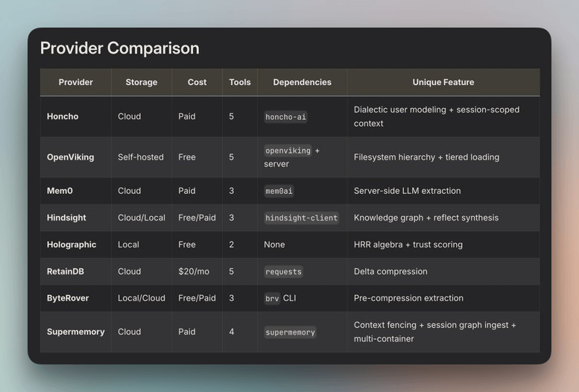Image resolution: width=579 pixels, height=392 pixels.
Task: Click Hindsight's Free/Paid cost cell
Action: click(x=197, y=218)
